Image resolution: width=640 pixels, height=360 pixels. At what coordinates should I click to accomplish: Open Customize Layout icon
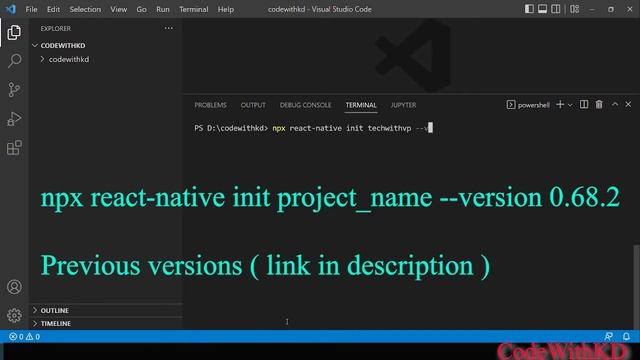[x=574, y=9]
